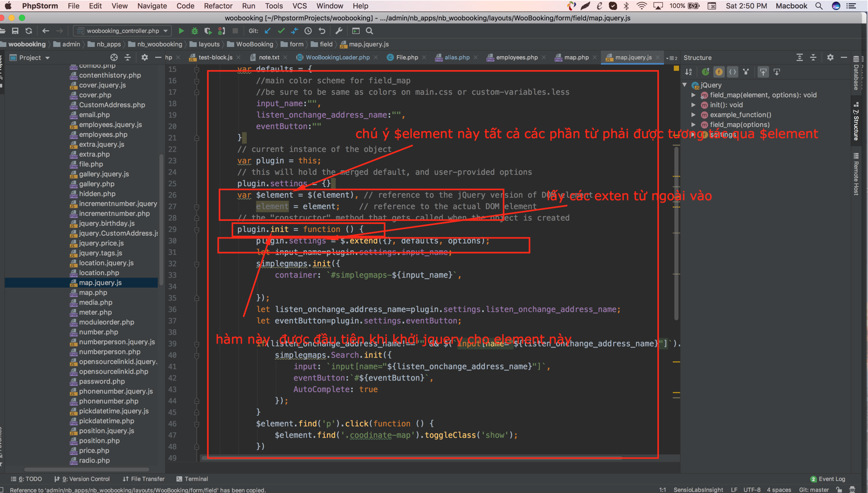The height and width of the screenshot is (493, 868).
Task: Toggle Show Fields filter in Structure panel
Action: tap(719, 72)
